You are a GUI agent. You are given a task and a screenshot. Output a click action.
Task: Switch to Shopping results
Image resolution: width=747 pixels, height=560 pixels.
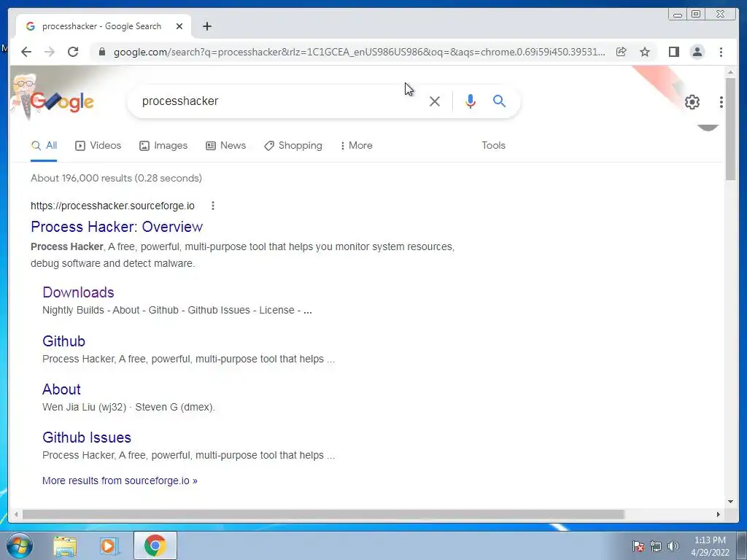coord(293,146)
